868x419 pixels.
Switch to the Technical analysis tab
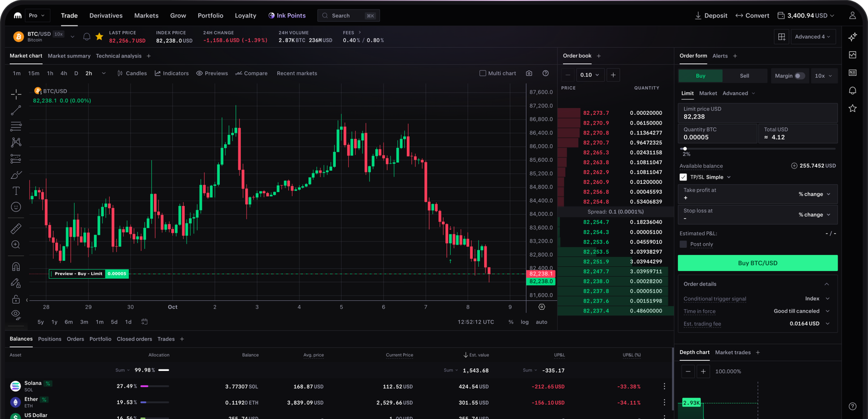pos(119,56)
